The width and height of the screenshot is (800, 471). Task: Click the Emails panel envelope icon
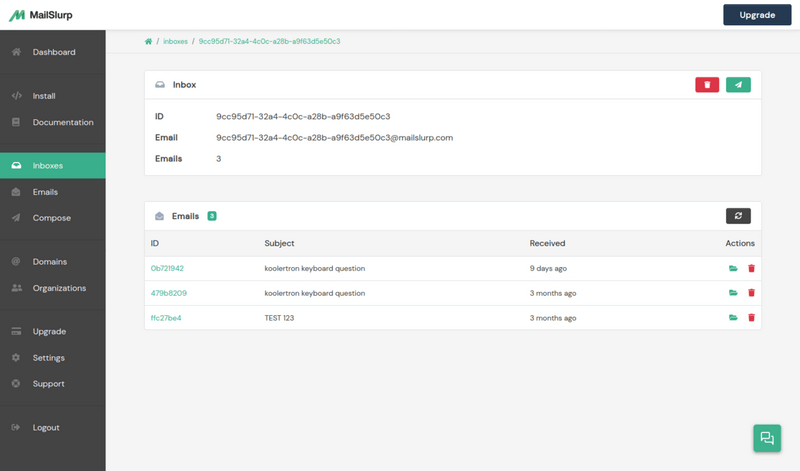(159, 216)
